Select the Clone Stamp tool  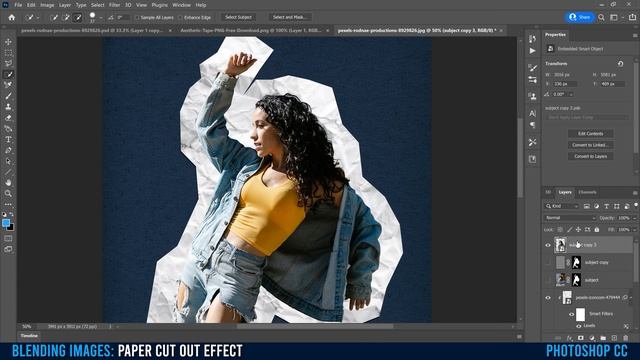pyautogui.click(x=8, y=107)
